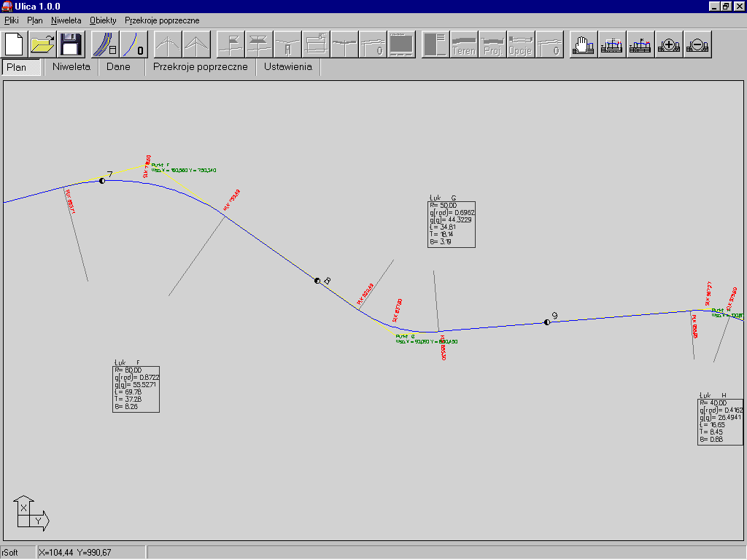The width and height of the screenshot is (747, 560).
Task: Save the project using the floppy disk icon
Action: click(71, 44)
